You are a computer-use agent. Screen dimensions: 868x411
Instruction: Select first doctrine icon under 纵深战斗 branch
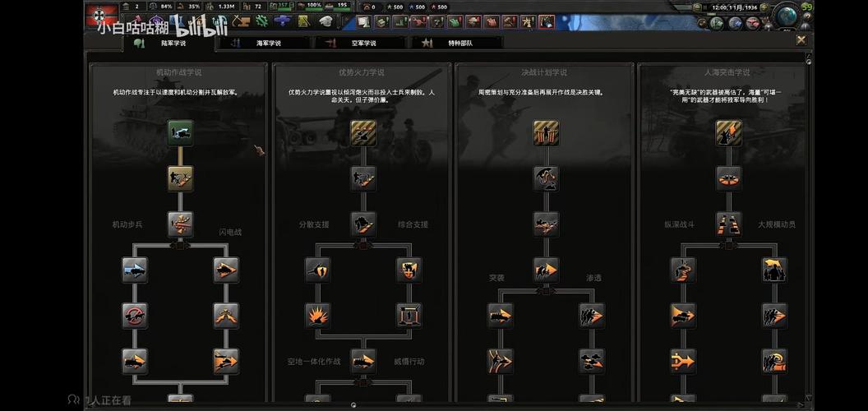point(682,269)
